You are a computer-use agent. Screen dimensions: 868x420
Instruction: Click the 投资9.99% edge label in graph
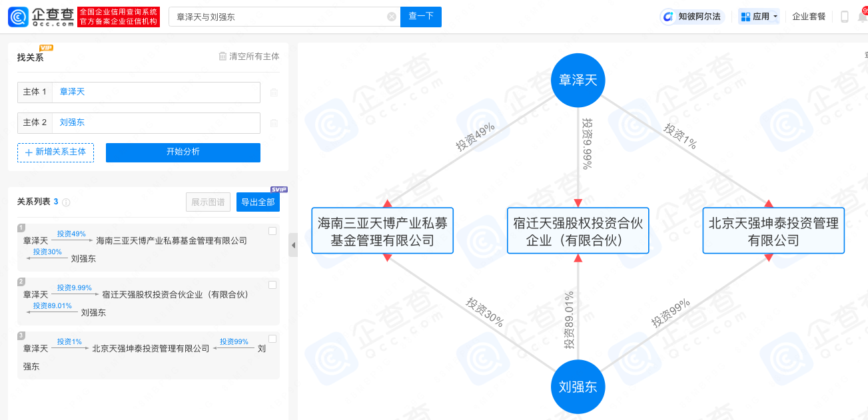pyautogui.click(x=587, y=144)
